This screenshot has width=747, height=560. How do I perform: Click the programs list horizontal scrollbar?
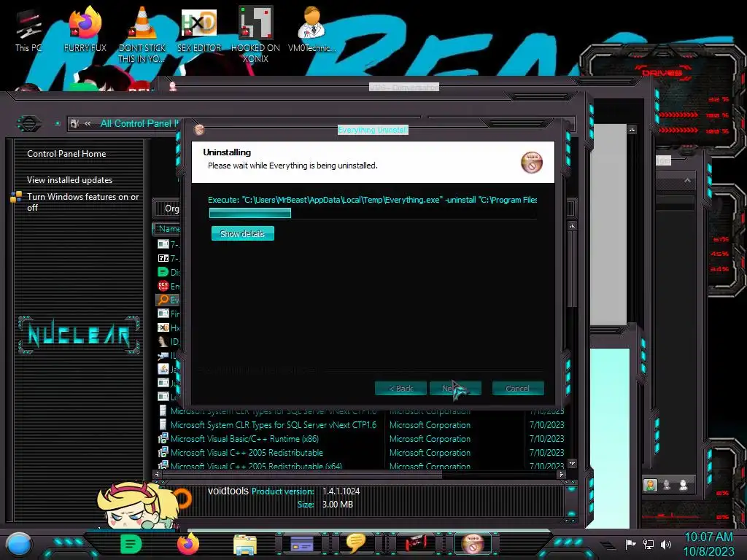(303, 474)
